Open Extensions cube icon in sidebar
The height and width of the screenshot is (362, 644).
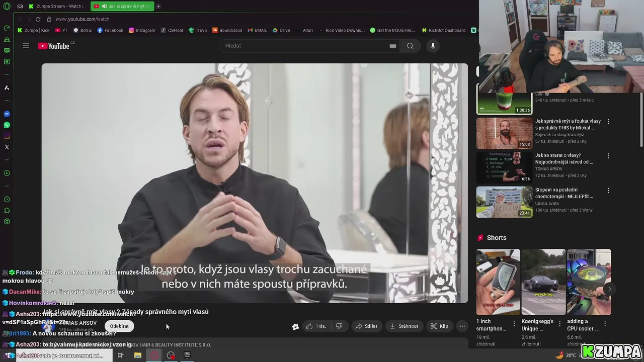point(7,210)
